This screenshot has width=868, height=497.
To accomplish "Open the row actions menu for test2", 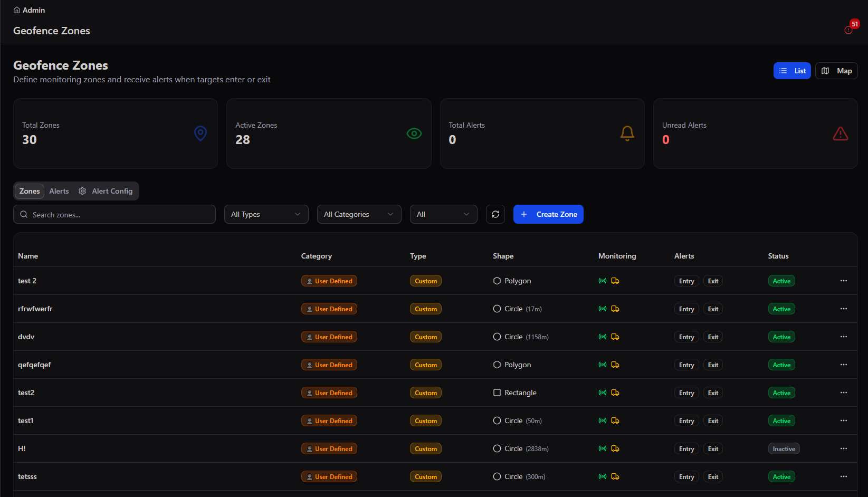I will [x=844, y=393].
